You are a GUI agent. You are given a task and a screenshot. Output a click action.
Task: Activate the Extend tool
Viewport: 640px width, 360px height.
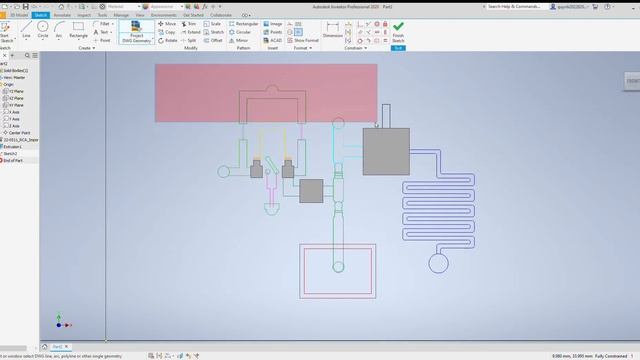[191, 32]
